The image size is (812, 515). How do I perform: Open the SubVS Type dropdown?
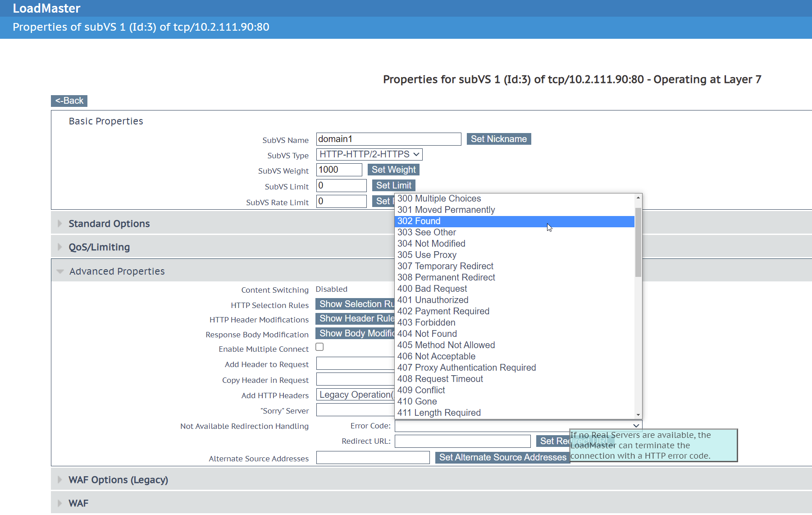click(x=370, y=154)
